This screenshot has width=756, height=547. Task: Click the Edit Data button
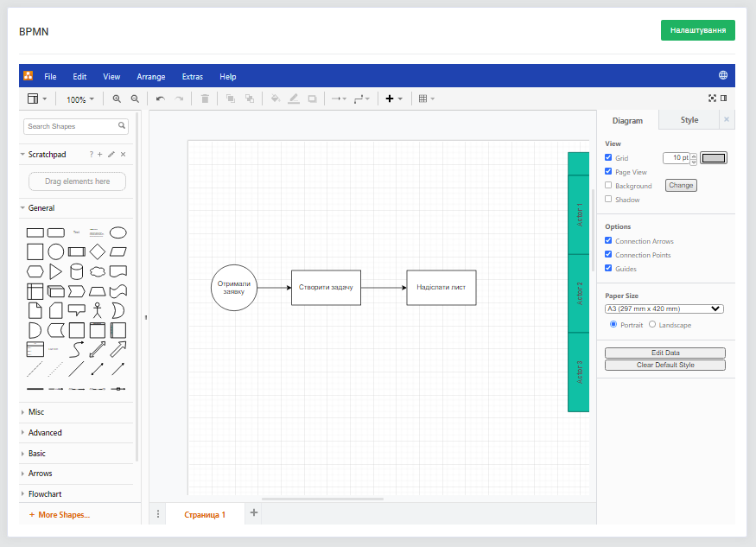point(664,353)
